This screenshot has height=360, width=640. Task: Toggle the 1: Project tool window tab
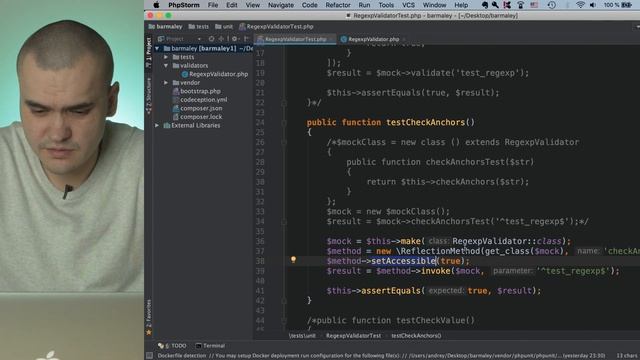[149, 52]
